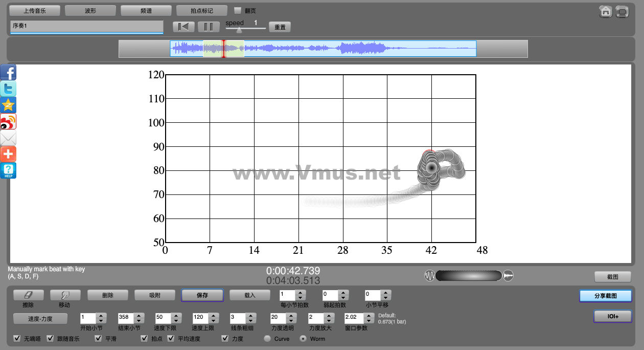The width and height of the screenshot is (644, 350).
Task: Decrease the 线条粗细 stepper value
Action: 251,321
